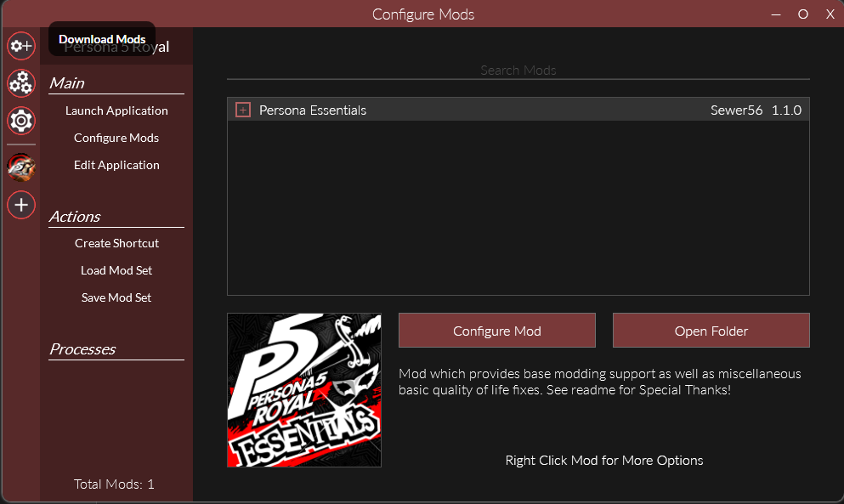Click the Right Click Mod for More Options hint
This screenshot has height=504, width=844.
604,461
